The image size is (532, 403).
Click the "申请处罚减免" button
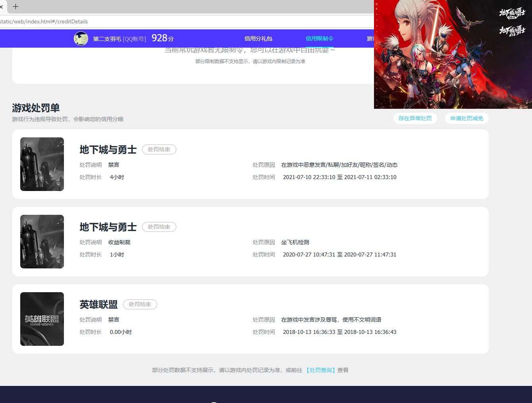tap(467, 118)
